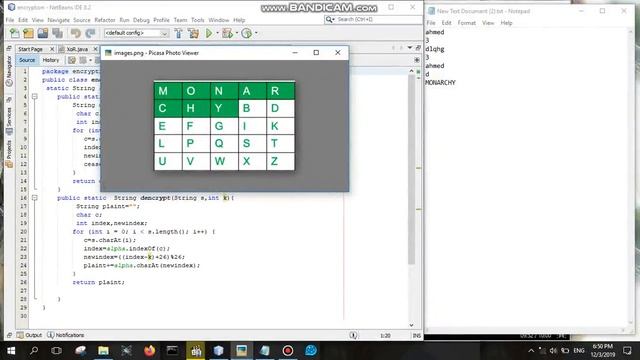The image size is (640, 360).
Task: Select the Source view button
Action: pos(27,60)
